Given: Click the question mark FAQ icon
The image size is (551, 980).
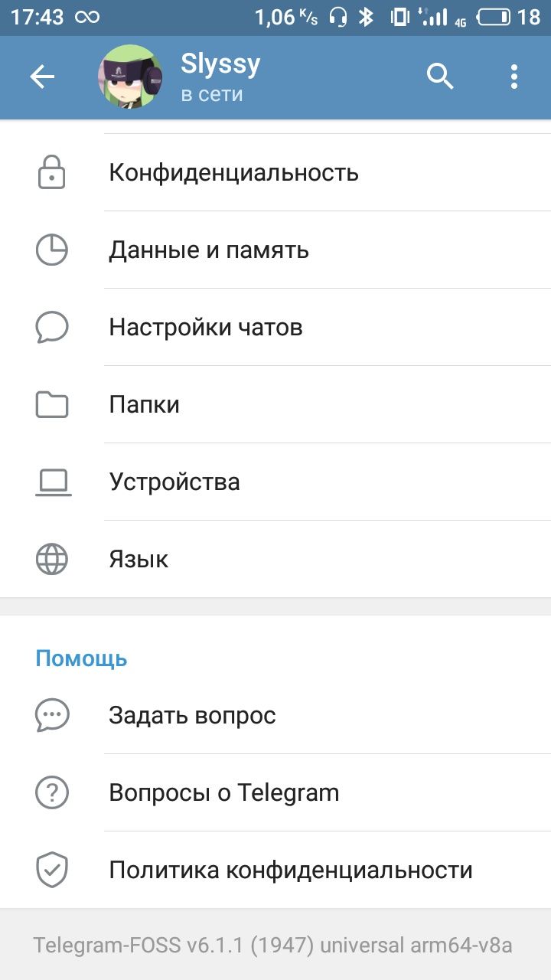Looking at the screenshot, I should coord(52,793).
